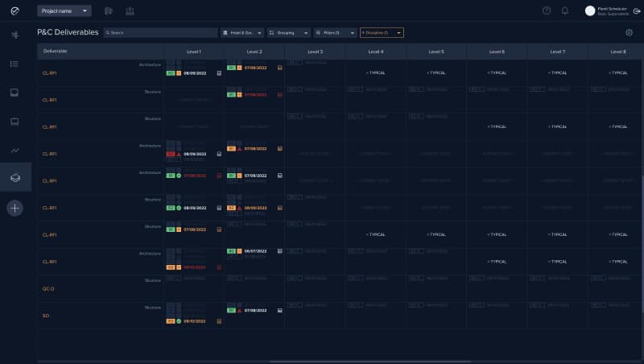The width and height of the screenshot is (644, 364).
Task: Click the round plus button in sidebar
Action: point(14,208)
